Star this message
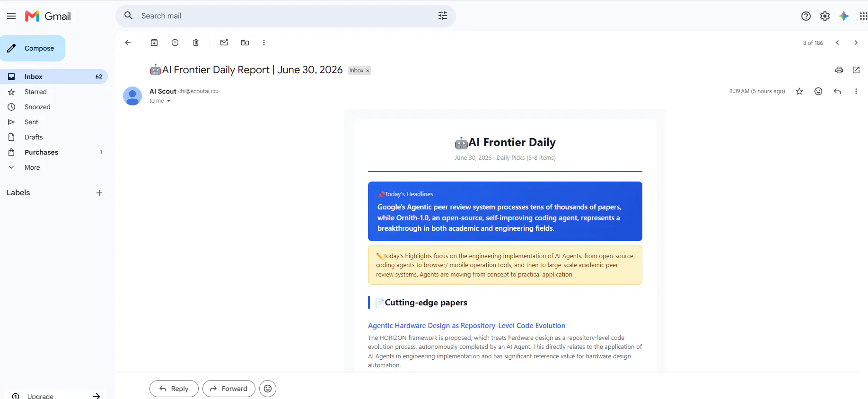Image resolution: width=868 pixels, height=399 pixels. [799, 91]
